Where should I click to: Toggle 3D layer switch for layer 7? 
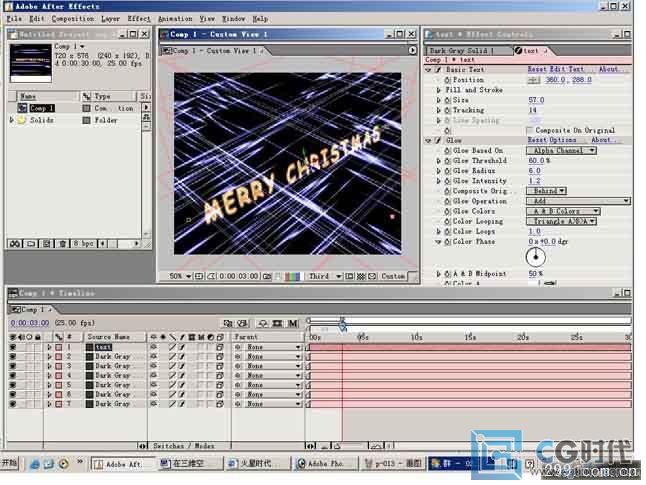(220, 404)
